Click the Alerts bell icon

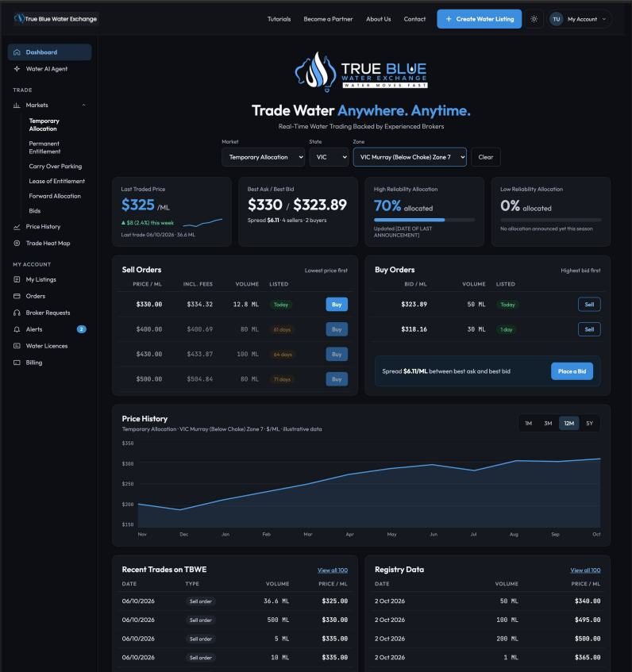pyautogui.click(x=17, y=329)
